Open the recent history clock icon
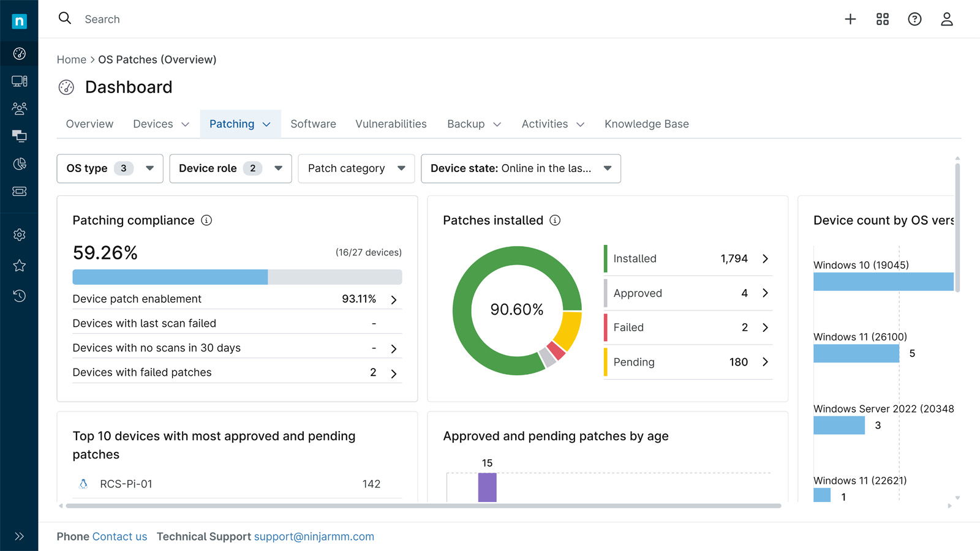This screenshot has height=551, width=980. click(19, 296)
